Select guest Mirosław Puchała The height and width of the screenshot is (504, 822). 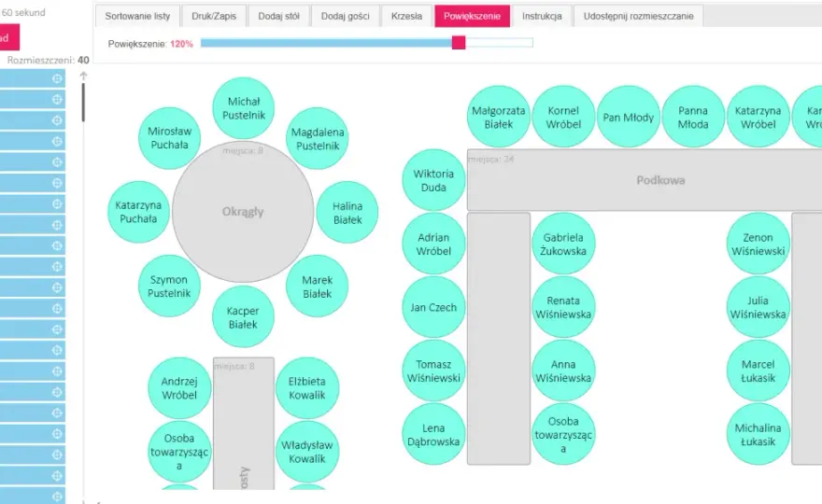(x=169, y=138)
